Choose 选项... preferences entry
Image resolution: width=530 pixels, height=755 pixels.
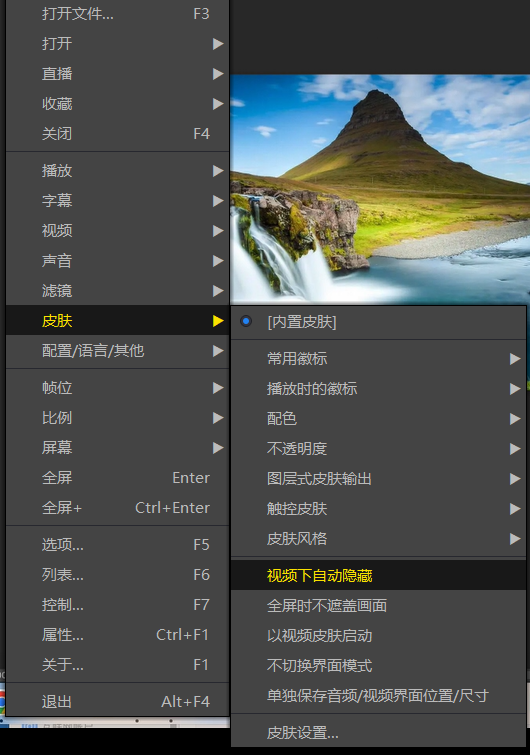[117, 545]
